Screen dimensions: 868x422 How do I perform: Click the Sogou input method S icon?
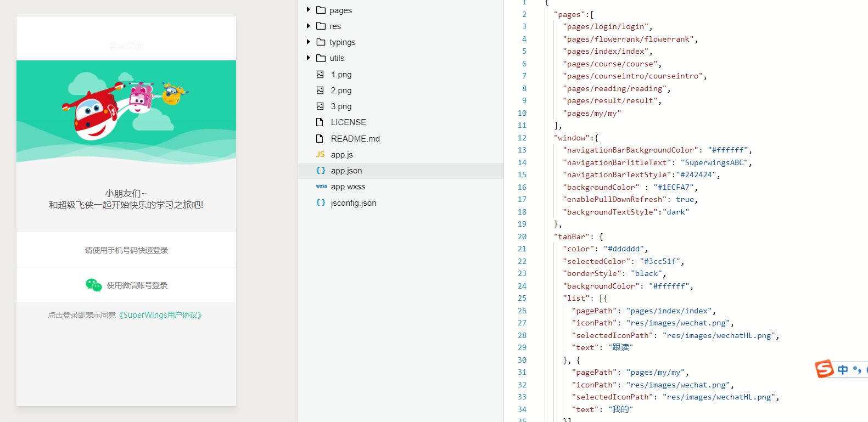(x=824, y=369)
